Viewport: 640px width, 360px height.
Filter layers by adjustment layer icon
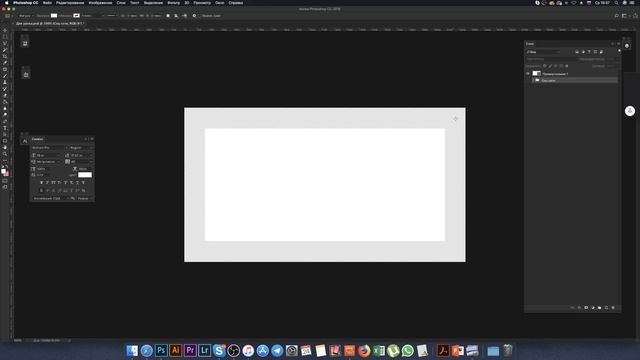(x=583, y=52)
